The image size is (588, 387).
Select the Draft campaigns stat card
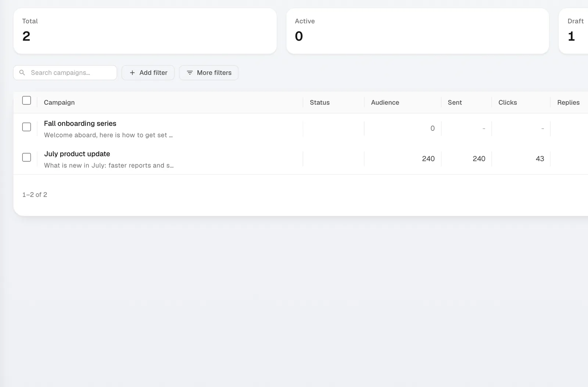(x=573, y=31)
